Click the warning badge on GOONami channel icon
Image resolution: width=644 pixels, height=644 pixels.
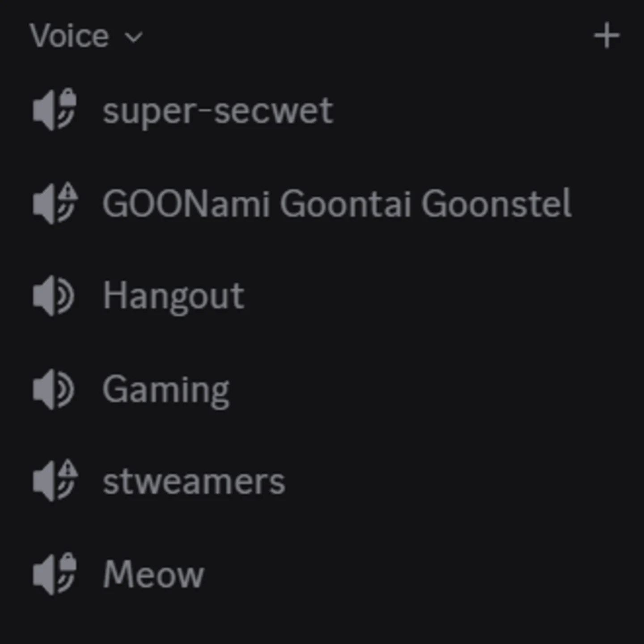(68, 191)
